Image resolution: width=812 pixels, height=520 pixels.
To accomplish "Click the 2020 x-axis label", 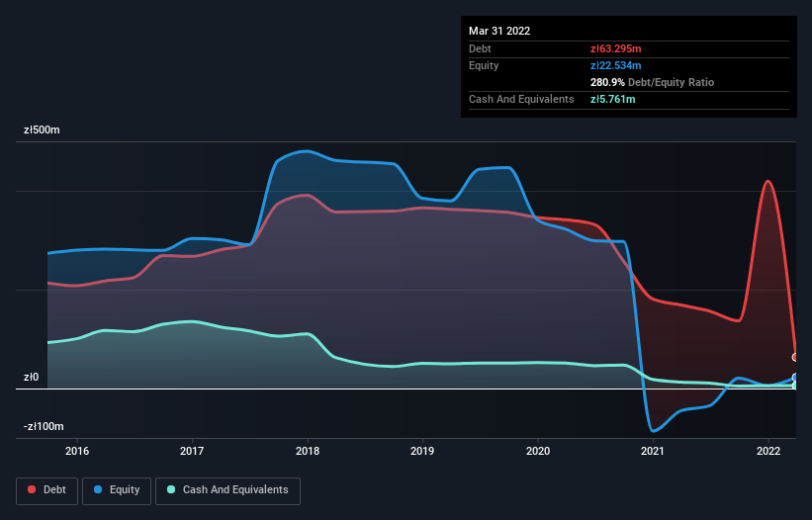I will point(538,451).
